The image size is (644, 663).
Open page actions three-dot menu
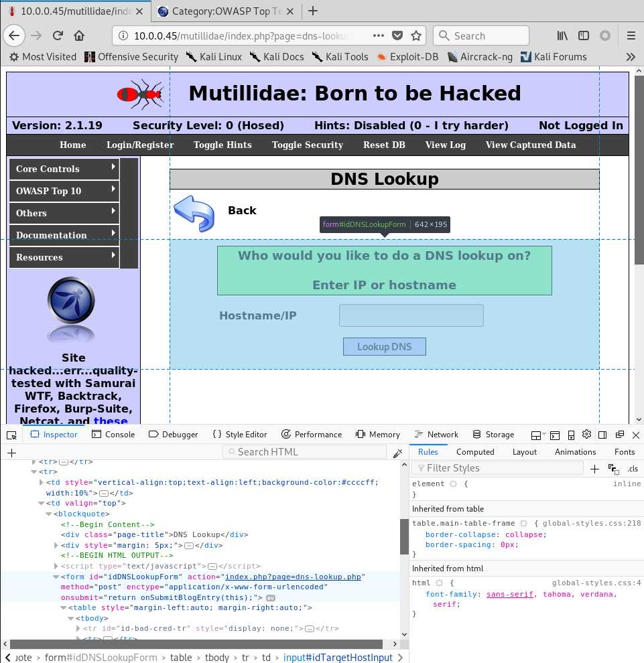tap(378, 35)
